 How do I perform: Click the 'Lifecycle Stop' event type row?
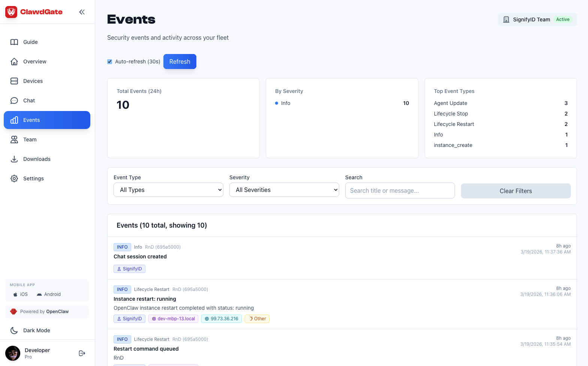[x=501, y=114]
